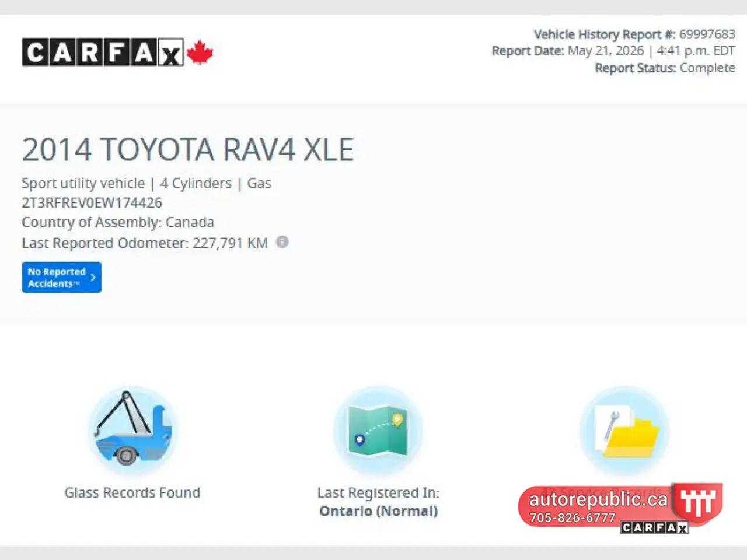Click the tow truck glass records icon
This screenshot has height=560, width=747.
(x=132, y=430)
